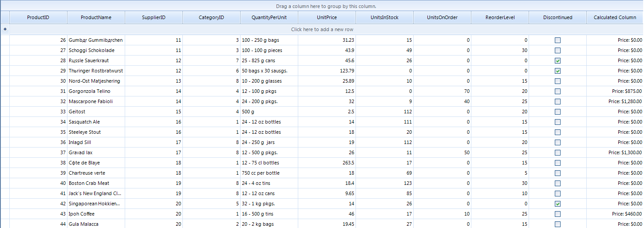The image size is (644, 228).
Task: Select the Sasquatch Ale name cell
Action: [96, 122]
